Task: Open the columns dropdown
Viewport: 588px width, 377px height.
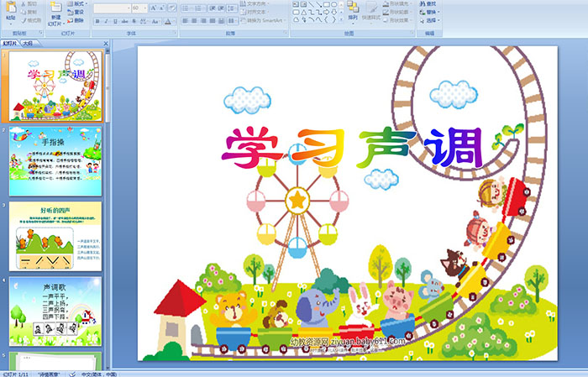Action: click(233, 21)
